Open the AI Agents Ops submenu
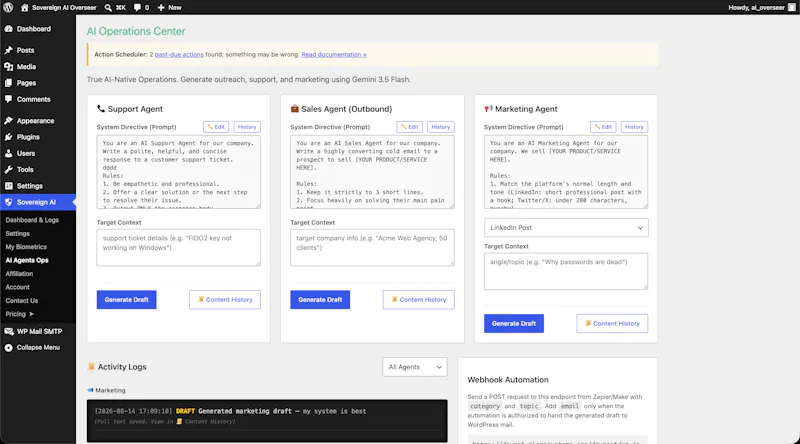 (x=27, y=260)
